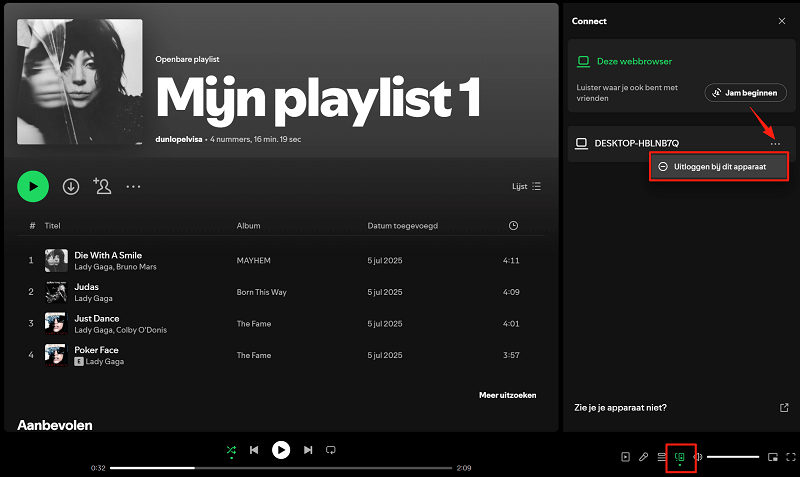Screen dimensions: 800x477
Task: Click the 2:09 total time label
Action: [x=464, y=468]
